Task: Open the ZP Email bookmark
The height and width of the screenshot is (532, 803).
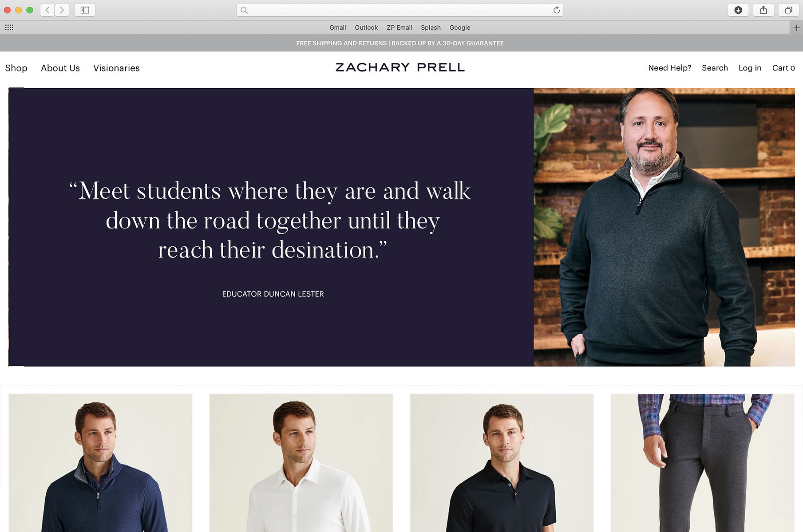Action: click(x=399, y=28)
